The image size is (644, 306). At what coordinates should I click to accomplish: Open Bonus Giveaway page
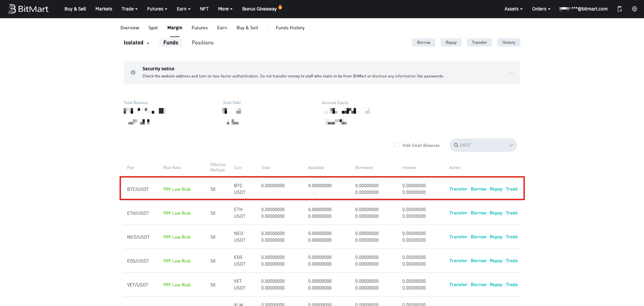tap(259, 9)
